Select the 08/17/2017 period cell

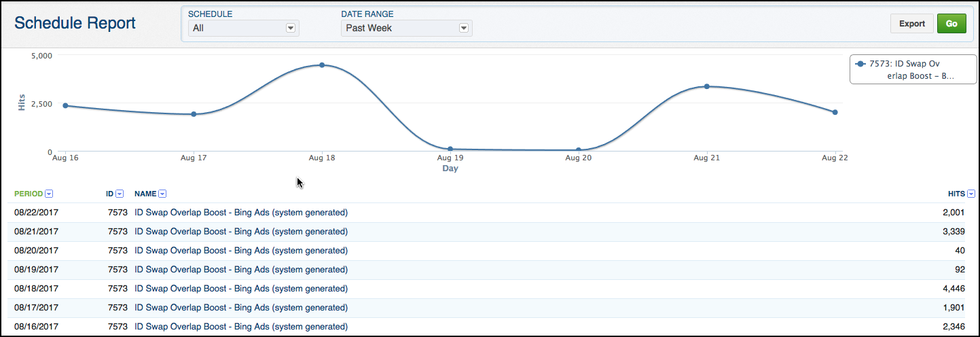pos(37,308)
